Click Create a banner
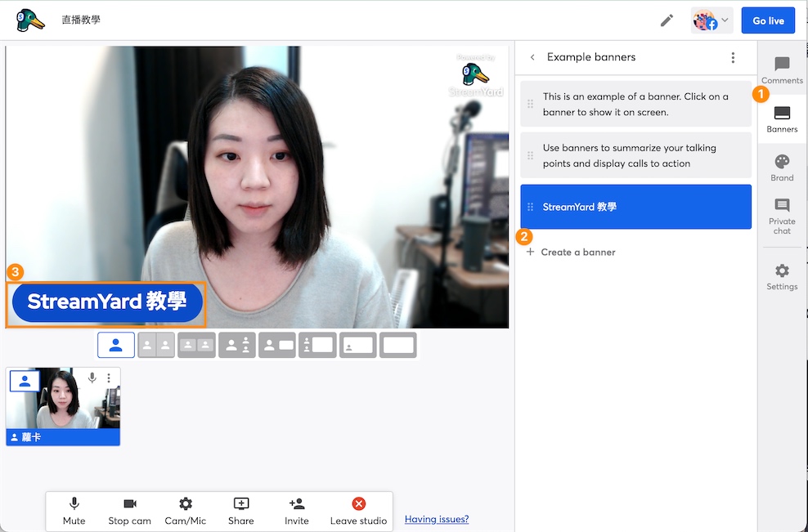The width and height of the screenshot is (808, 532). [x=571, y=252]
